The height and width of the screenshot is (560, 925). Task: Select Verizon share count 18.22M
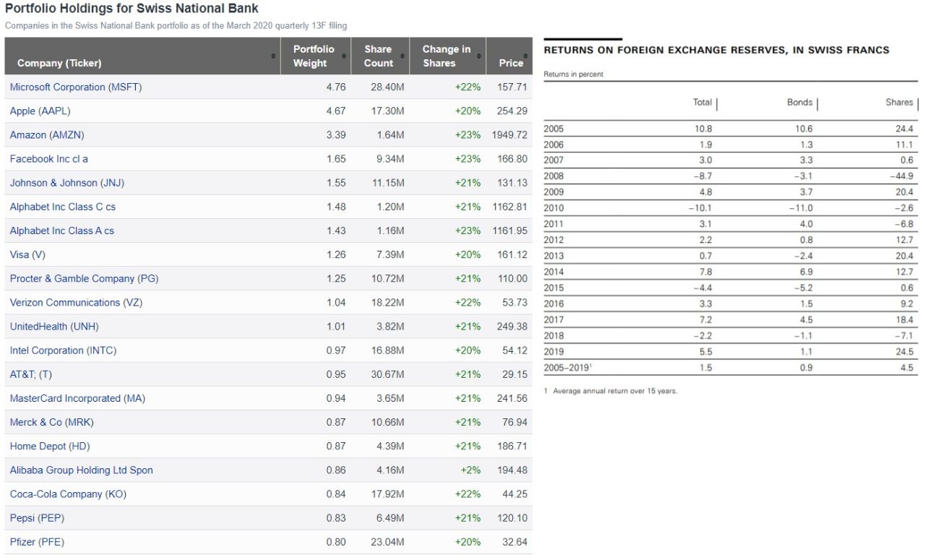387,302
